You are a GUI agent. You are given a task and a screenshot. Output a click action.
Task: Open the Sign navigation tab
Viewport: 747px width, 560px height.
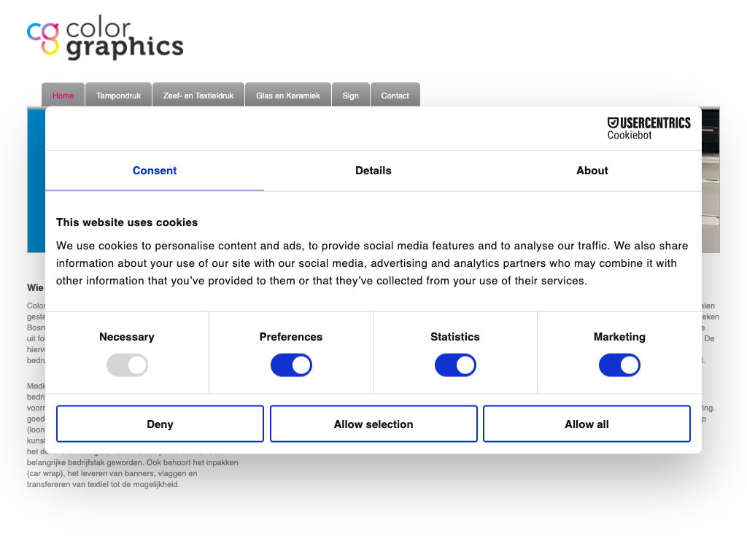351,95
